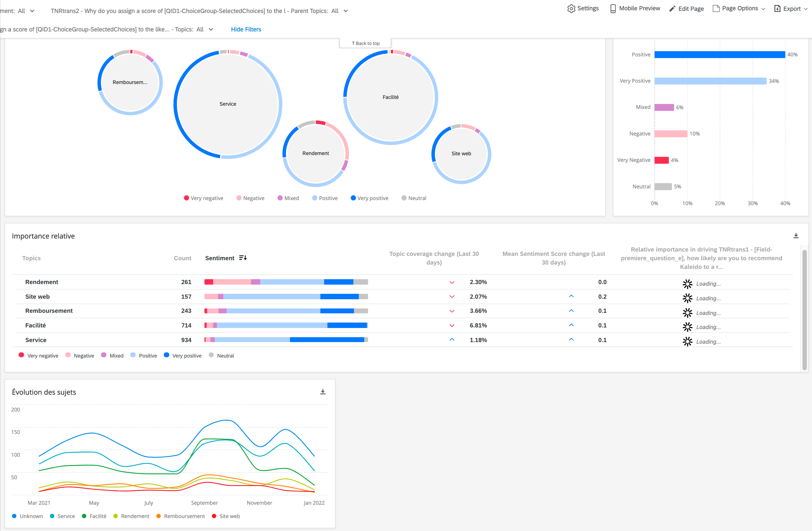This screenshot has height=531, width=812.
Task: Toggle Service series in evolution chart legend
Action: coord(62,516)
